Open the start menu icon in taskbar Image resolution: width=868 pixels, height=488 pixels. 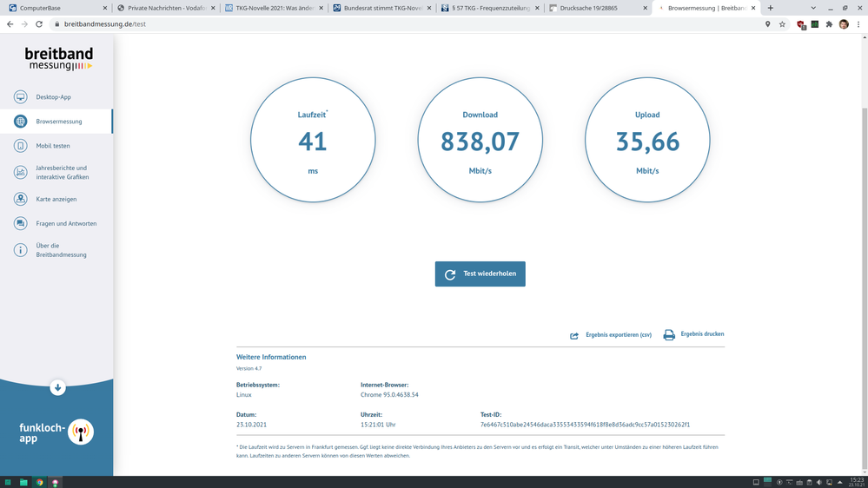[x=8, y=483]
